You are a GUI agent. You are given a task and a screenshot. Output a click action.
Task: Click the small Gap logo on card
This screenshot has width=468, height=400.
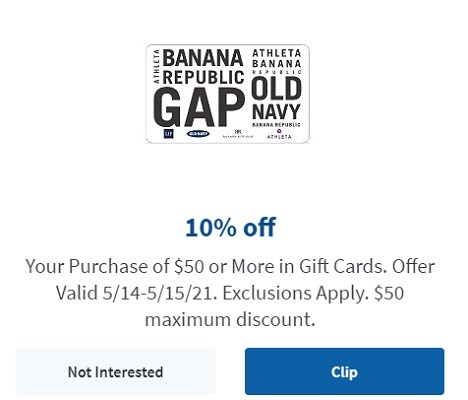[x=169, y=134]
